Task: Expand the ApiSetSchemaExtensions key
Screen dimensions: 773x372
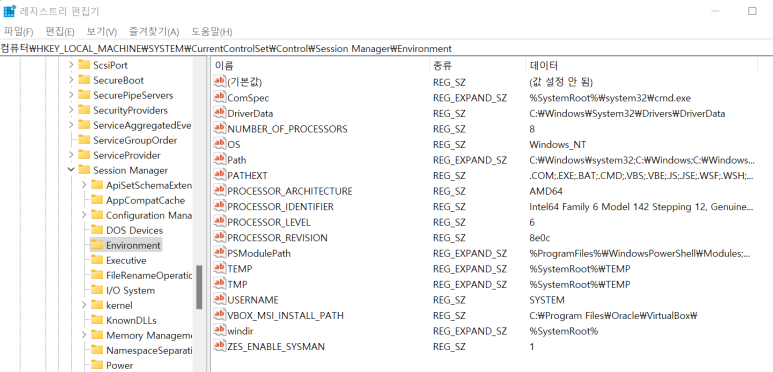Action: point(84,185)
